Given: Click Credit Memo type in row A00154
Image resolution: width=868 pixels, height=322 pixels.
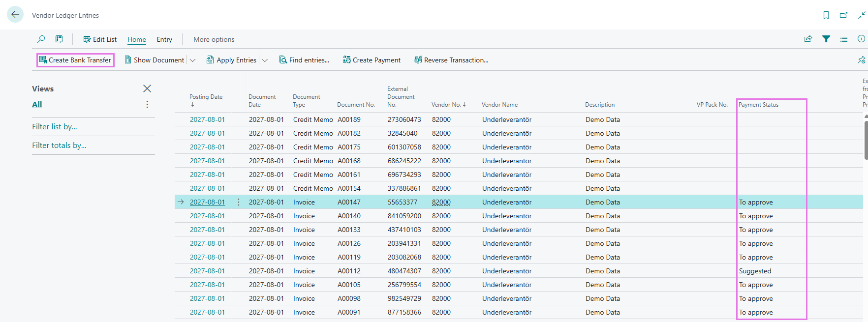Looking at the screenshot, I should pyautogui.click(x=313, y=188).
